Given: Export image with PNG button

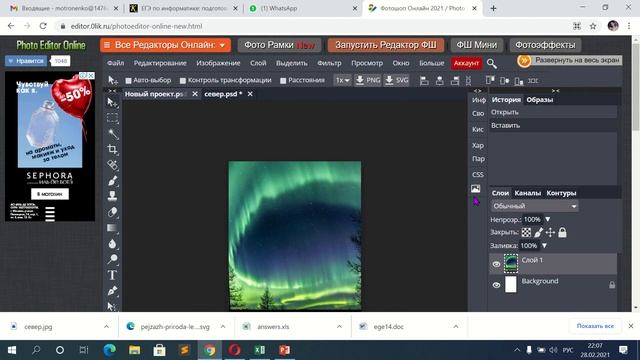Looking at the screenshot, I should click(368, 80).
